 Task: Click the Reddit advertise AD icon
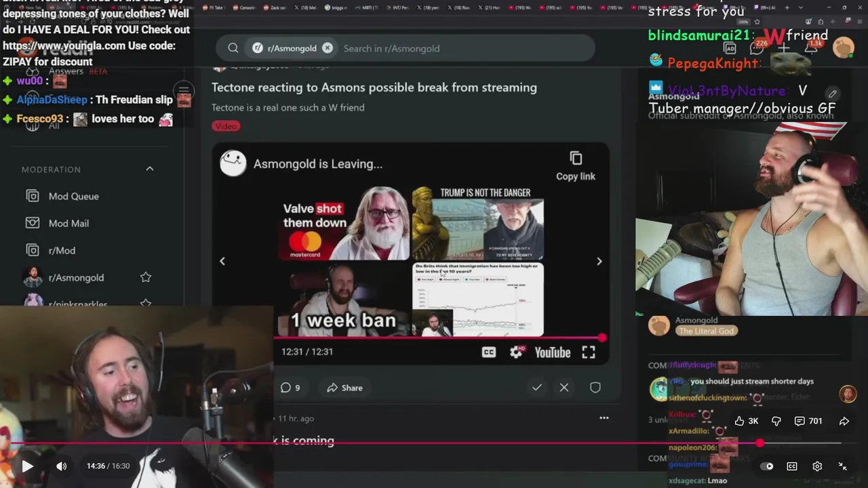click(x=730, y=48)
